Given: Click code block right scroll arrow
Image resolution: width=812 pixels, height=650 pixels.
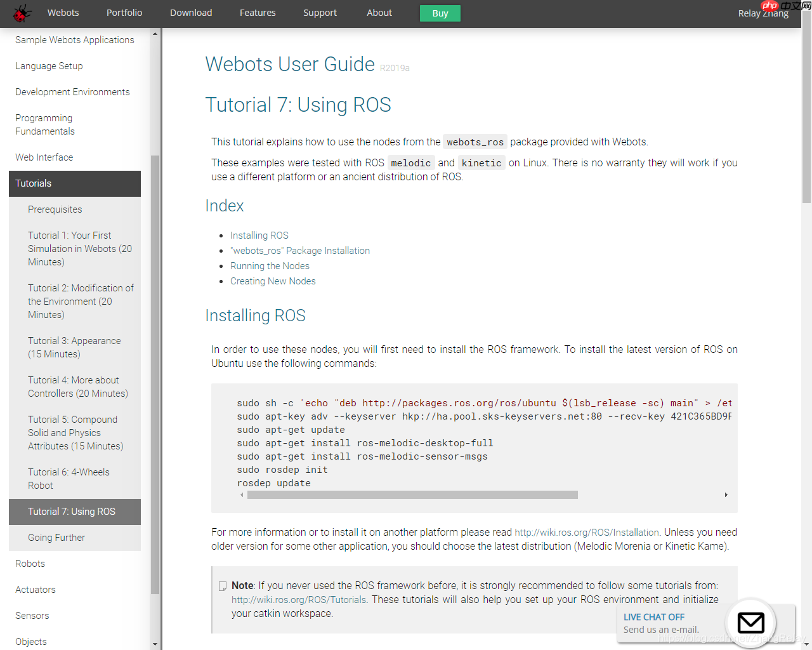Looking at the screenshot, I should [x=726, y=494].
